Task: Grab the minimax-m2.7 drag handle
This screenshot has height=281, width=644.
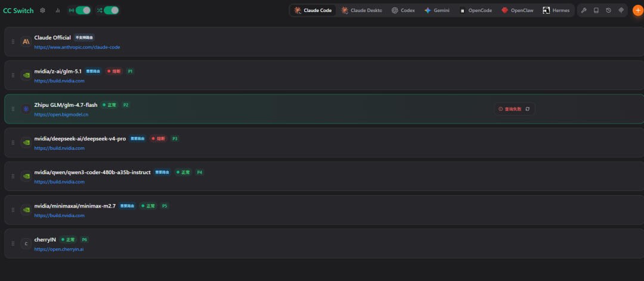Action: (x=13, y=210)
